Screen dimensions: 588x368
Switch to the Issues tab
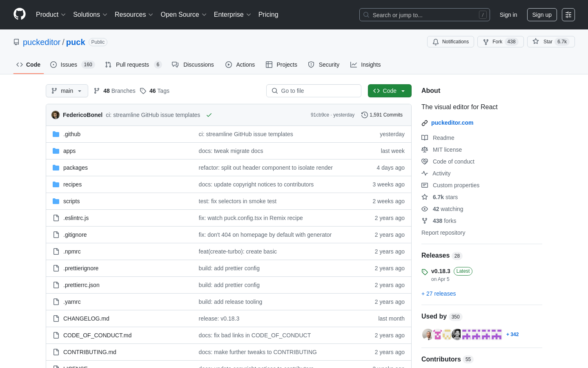[x=72, y=65]
